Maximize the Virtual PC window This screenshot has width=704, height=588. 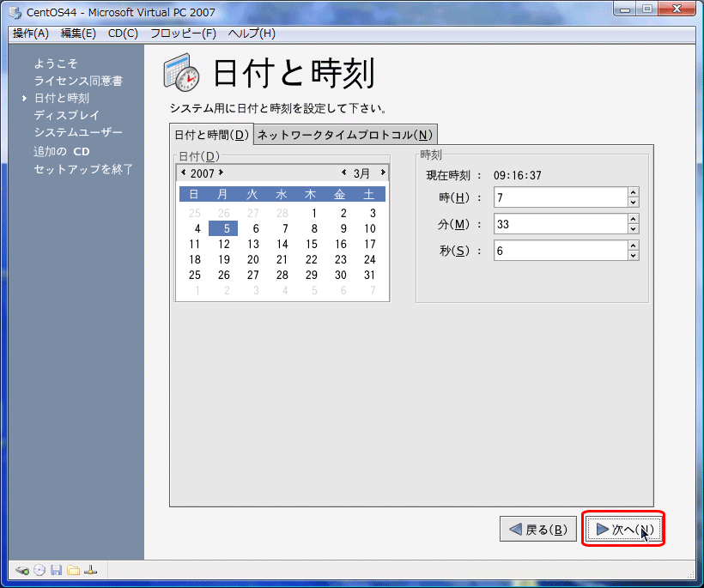click(647, 9)
